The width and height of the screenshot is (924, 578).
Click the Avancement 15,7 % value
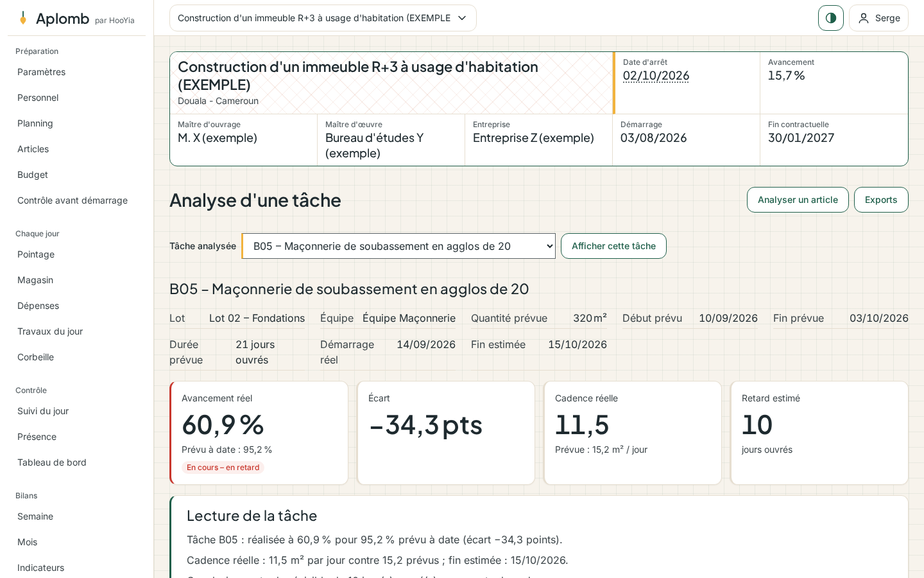[x=786, y=76]
